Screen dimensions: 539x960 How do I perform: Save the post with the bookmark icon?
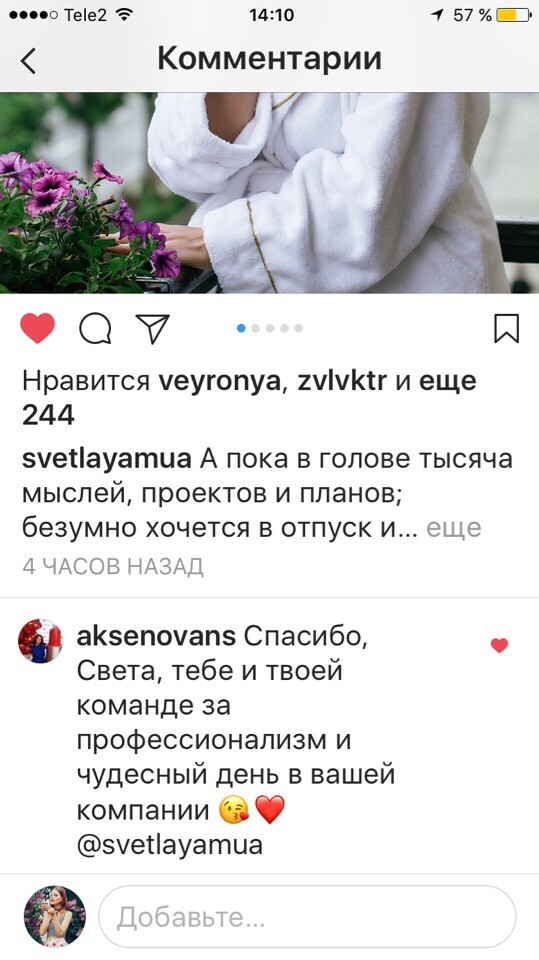[x=507, y=329]
